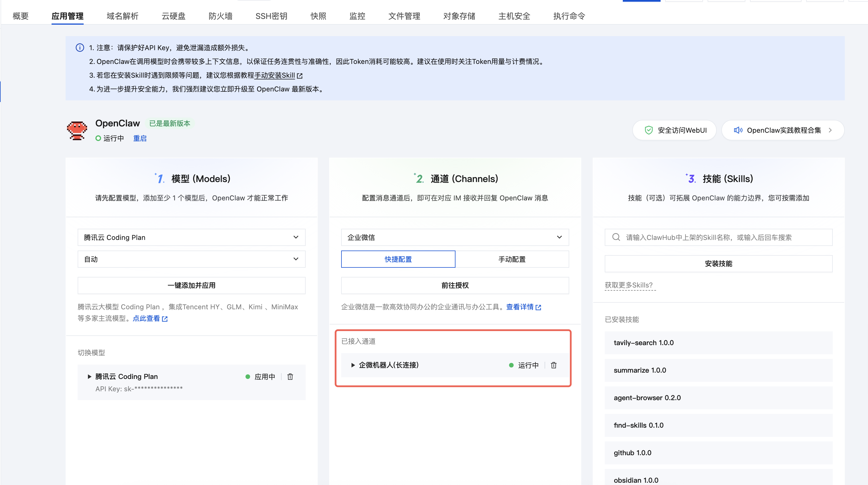Click the search icon in Skill field

pyautogui.click(x=616, y=237)
